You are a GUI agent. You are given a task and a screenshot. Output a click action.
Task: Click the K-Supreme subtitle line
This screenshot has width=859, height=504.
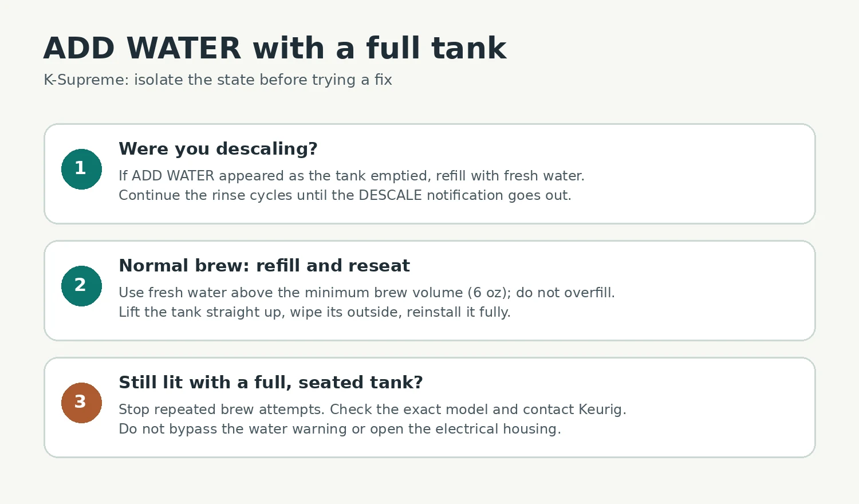tap(218, 80)
